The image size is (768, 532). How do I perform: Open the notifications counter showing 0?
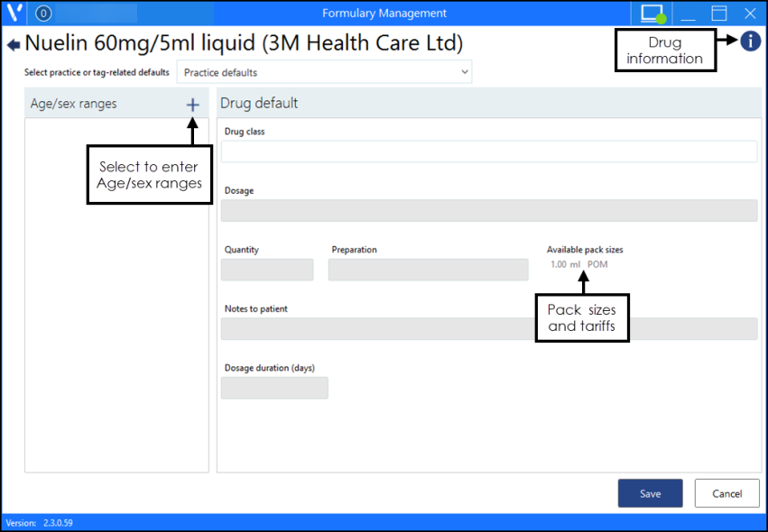(x=43, y=14)
